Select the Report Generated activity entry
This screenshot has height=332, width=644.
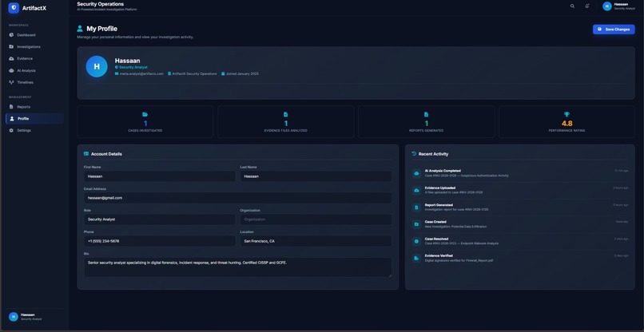520,207
